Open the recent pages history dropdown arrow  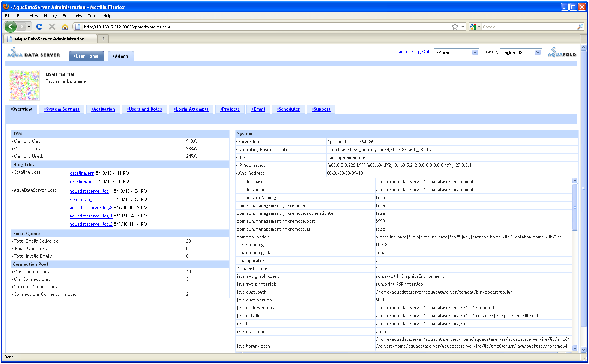(x=29, y=27)
